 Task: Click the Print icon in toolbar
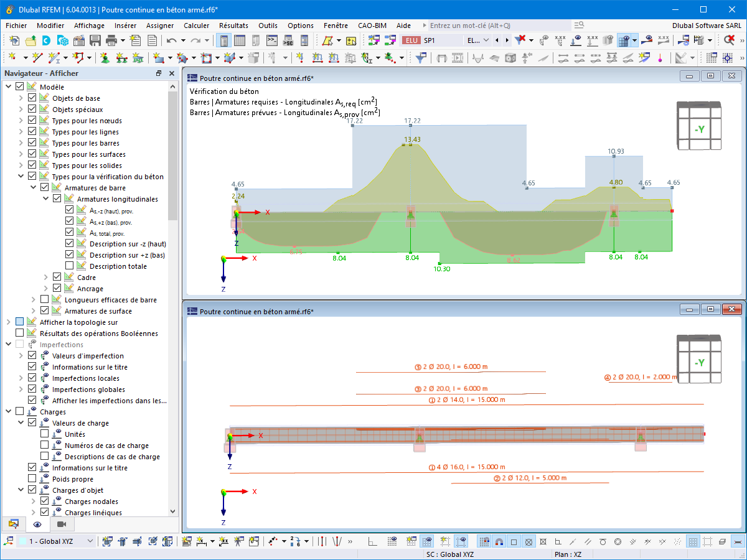click(111, 40)
